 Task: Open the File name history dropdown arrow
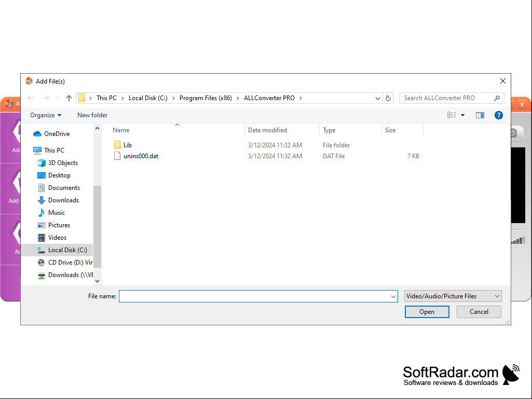(x=393, y=297)
